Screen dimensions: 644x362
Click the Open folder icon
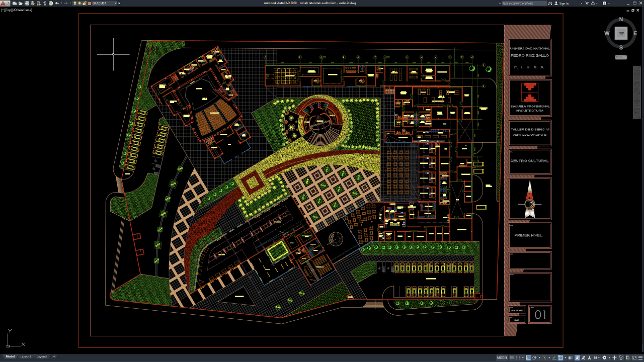click(x=21, y=3)
